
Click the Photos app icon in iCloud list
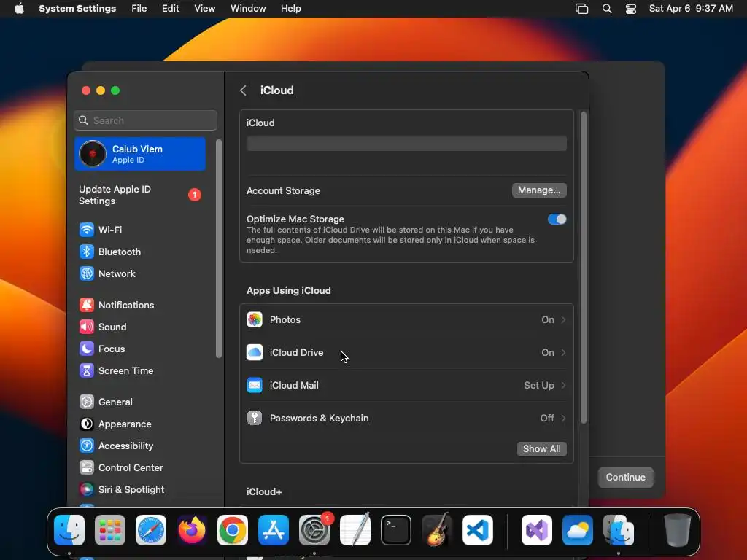(255, 319)
